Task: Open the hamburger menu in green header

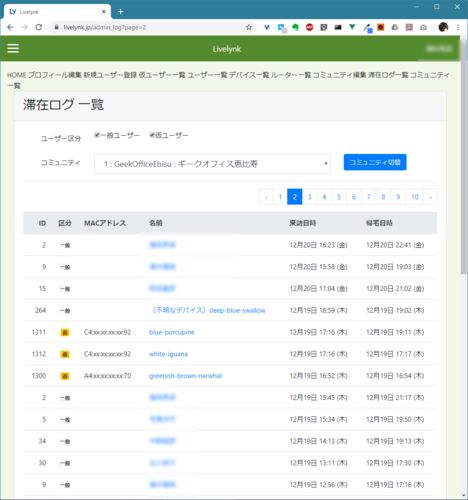Action: pyautogui.click(x=13, y=48)
